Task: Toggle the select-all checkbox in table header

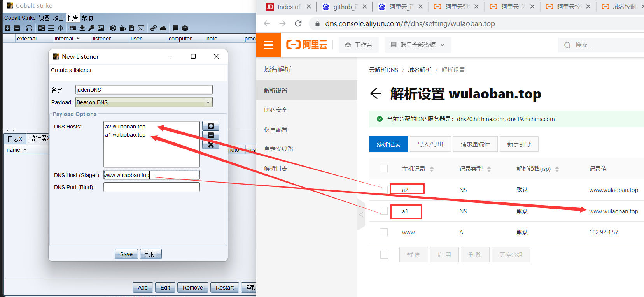Action: 384,169
